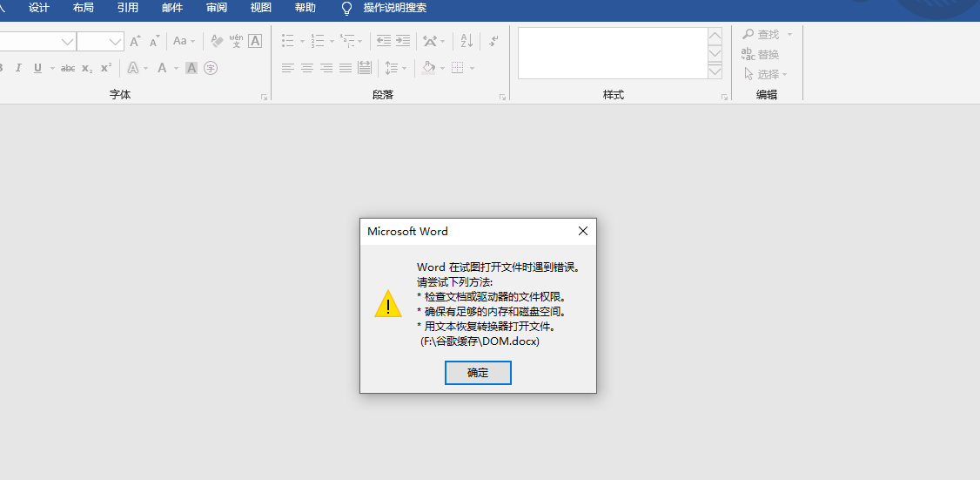
Task: Clear all formatting with the eraser icon
Action: (x=217, y=41)
